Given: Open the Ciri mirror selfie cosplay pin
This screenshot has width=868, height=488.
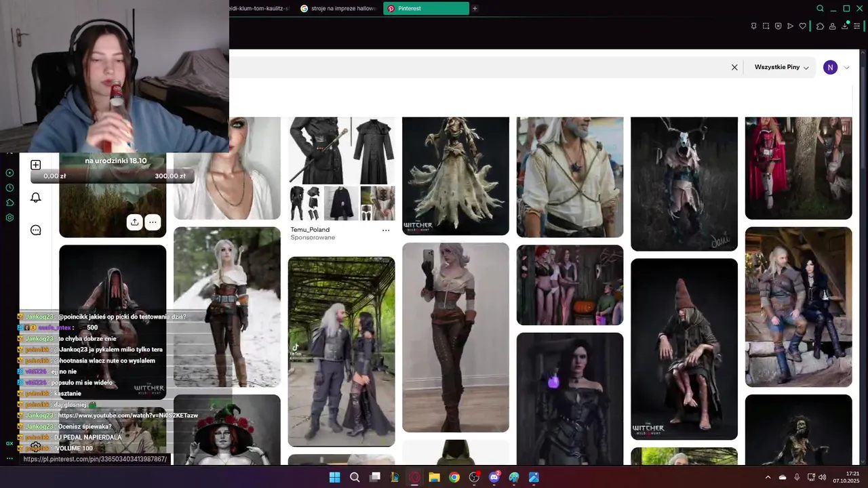Looking at the screenshot, I should tap(456, 337).
